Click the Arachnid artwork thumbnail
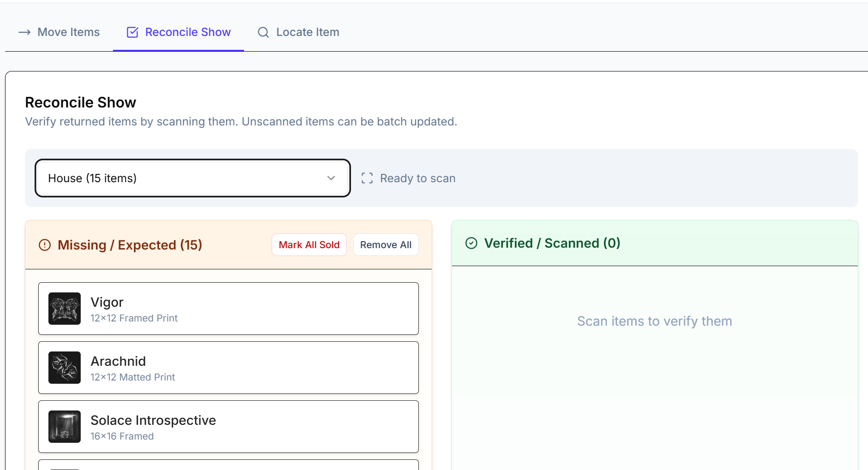This screenshot has height=470, width=868. 65,368
